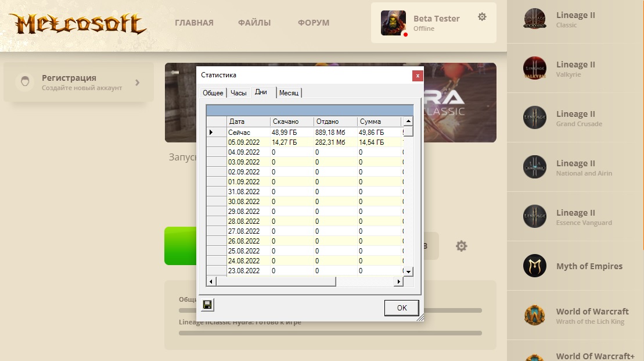The image size is (644, 361).
Task: Open World of Warcraft Lich King icon
Action: coord(534,316)
